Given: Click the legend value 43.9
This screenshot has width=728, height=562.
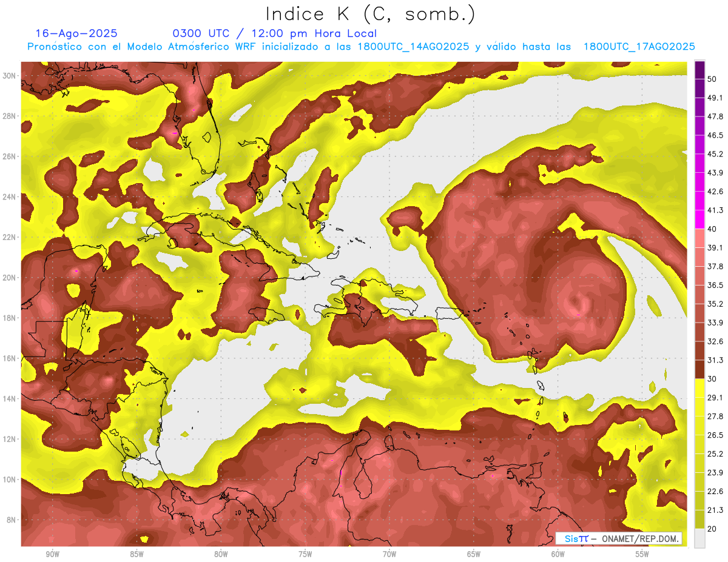Looking at the screenshot, I should pyautogui.click(x=715, y=173).
